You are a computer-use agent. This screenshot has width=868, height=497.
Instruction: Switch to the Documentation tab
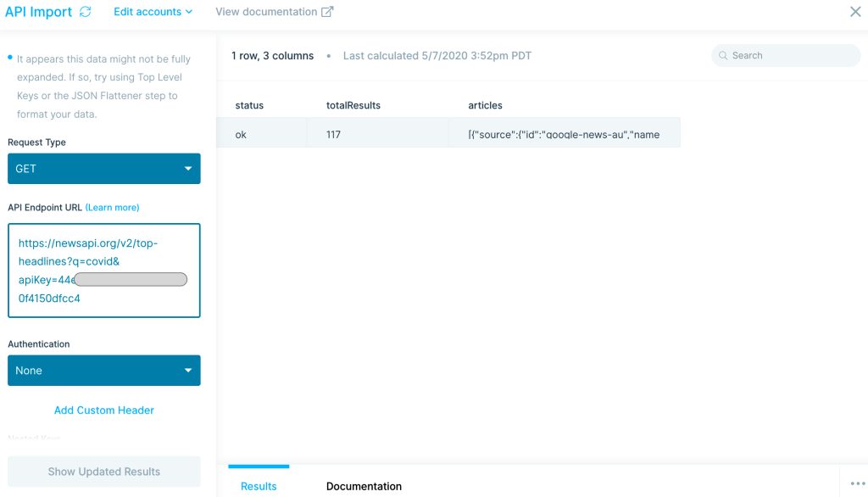click(364, 486)
